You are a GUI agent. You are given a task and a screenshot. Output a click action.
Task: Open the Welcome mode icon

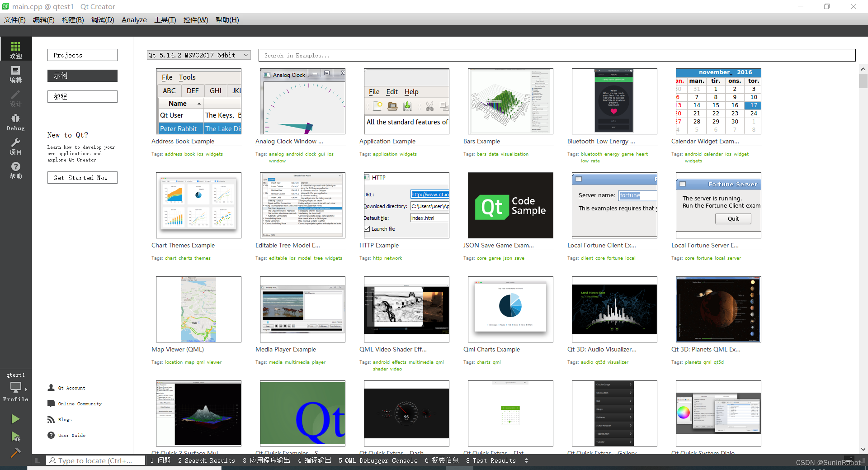click(16, 46)
